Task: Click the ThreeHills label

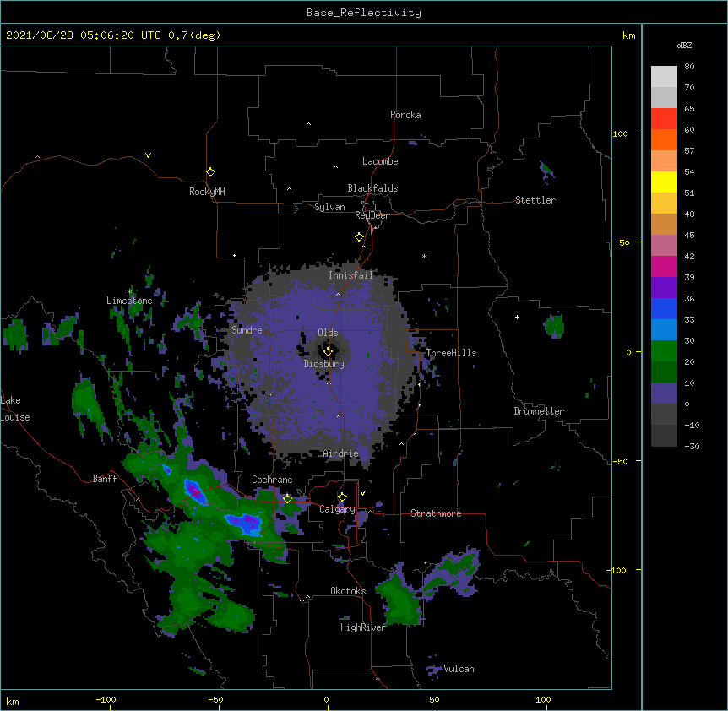Action: (451, 353)
